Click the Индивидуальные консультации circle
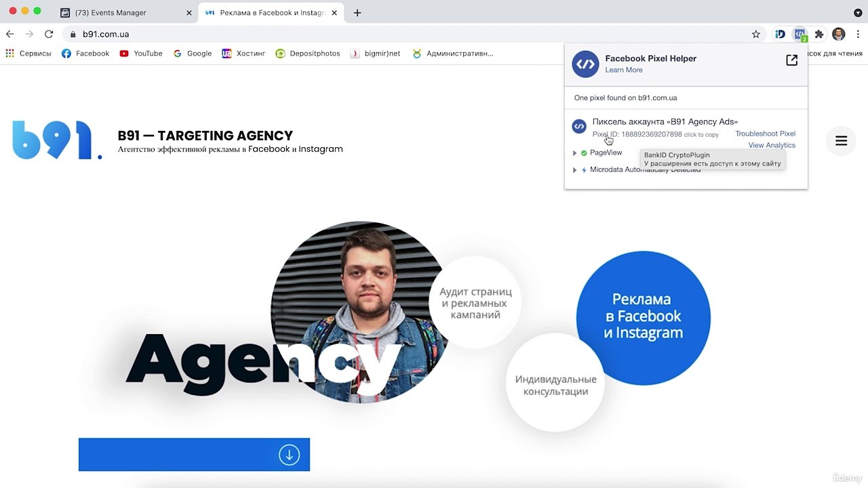Image resolution: width=868 pixels, height=488 pixels. (555, 383)
